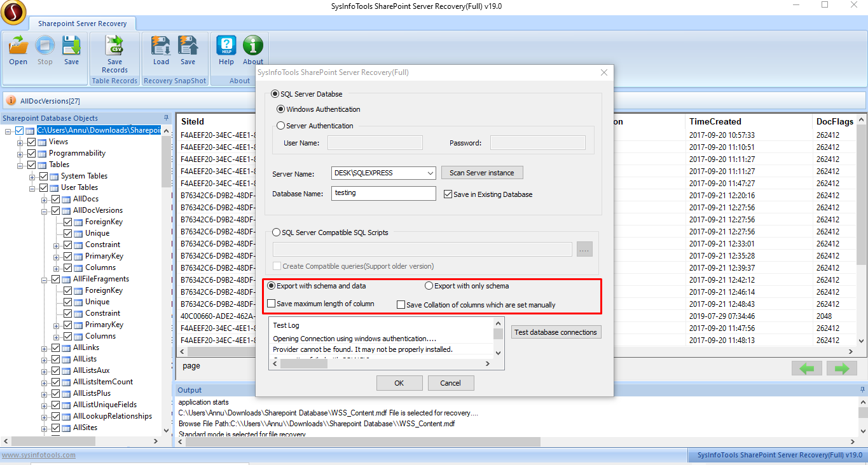The image size is (868, 465).
Task: Confirm the dialog with OK
Action: (x=399, y=383)
